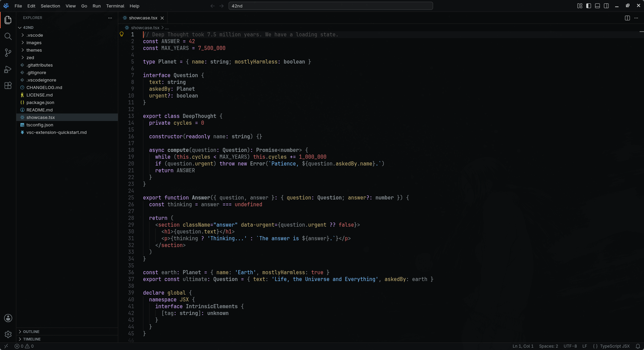Toggle Secondary Side Bar visibility
Image resolution: width=644 pixels, height=350 pixels.
click(606, 6)
